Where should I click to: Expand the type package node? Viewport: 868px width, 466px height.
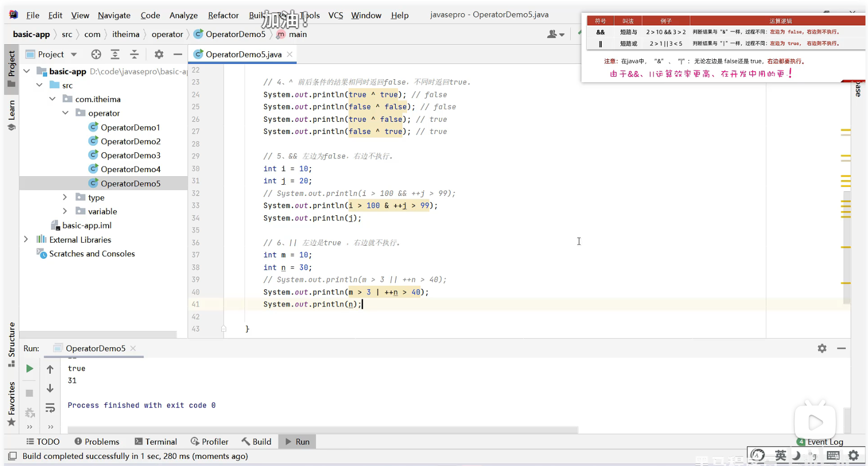65,197
